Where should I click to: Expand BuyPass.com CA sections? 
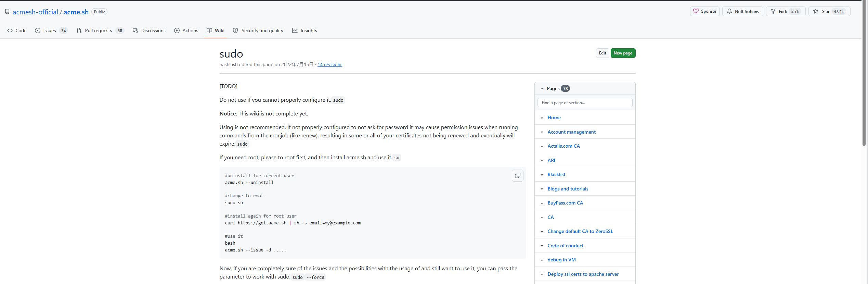[542, 203]
